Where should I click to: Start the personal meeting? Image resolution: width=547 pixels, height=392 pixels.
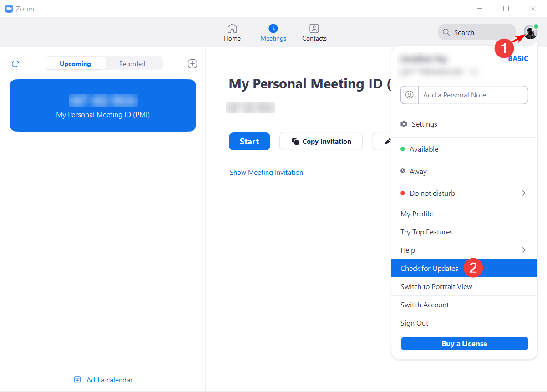[249, 142]
